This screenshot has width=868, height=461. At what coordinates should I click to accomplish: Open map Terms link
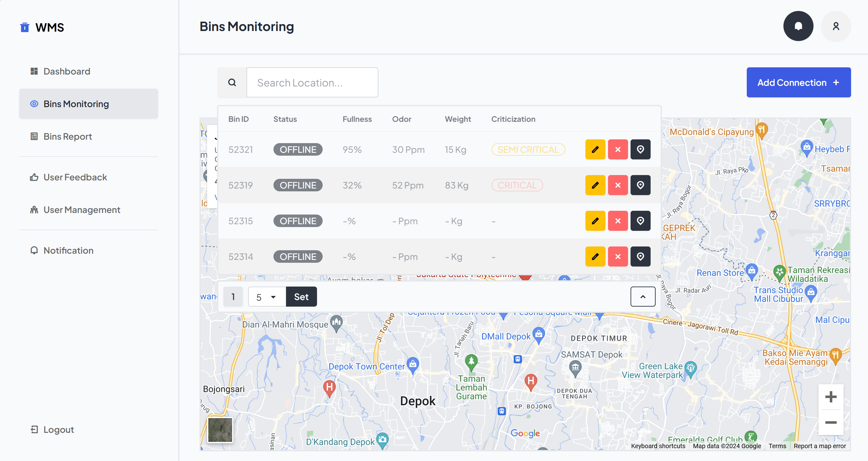777,446
